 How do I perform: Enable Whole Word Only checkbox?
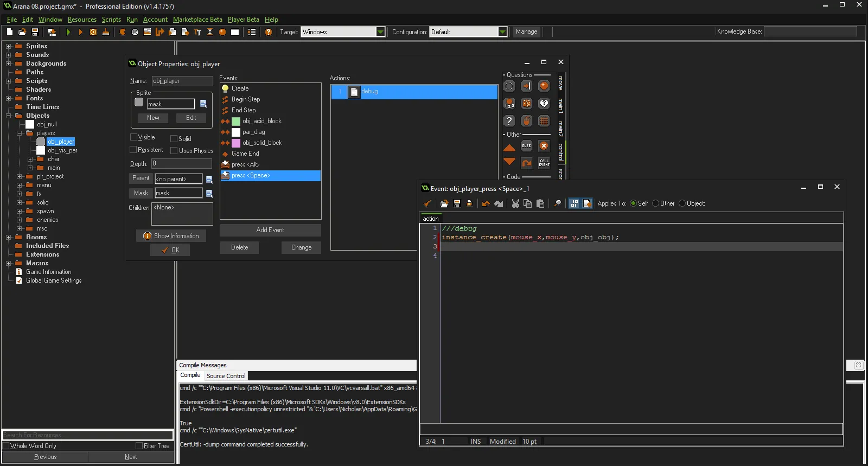(6, 446)
